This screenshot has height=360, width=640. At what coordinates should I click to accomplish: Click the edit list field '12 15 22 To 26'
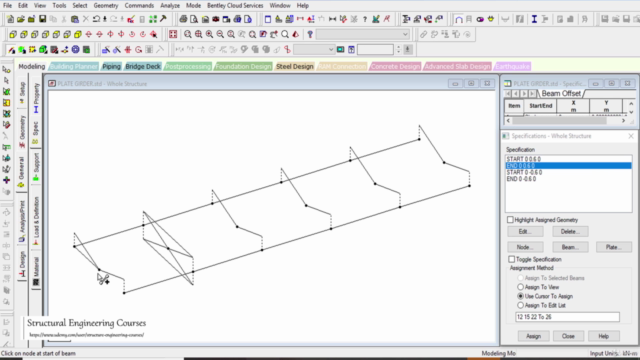coord(567,317)
